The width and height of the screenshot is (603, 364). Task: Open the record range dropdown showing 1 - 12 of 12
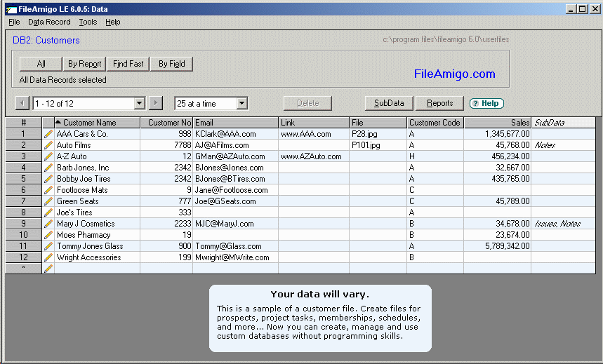(x=140, y=103)
